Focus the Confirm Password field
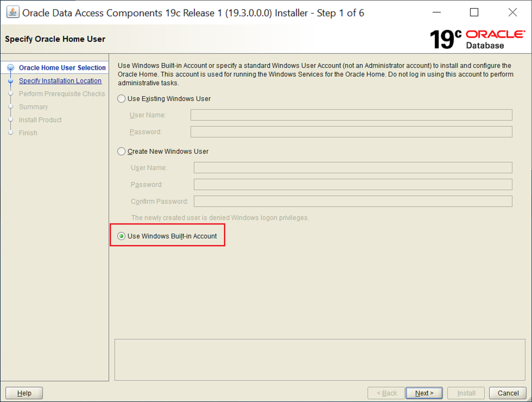The height and width of the screenshot is (402, 532). tap(353, 201)
